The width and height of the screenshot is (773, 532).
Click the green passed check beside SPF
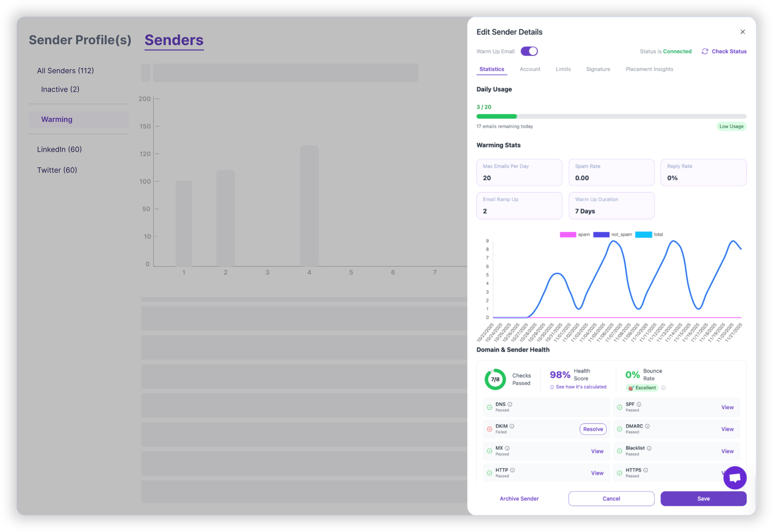coord(620,407)
